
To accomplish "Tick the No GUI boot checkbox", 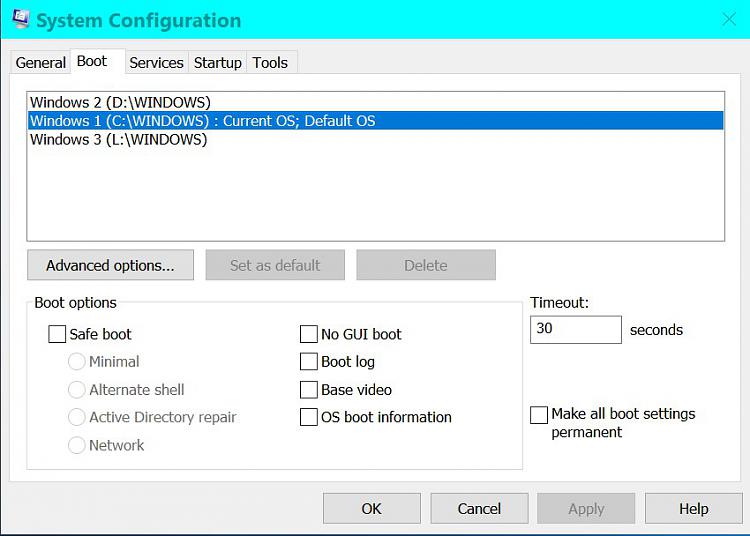I will 309,334.
